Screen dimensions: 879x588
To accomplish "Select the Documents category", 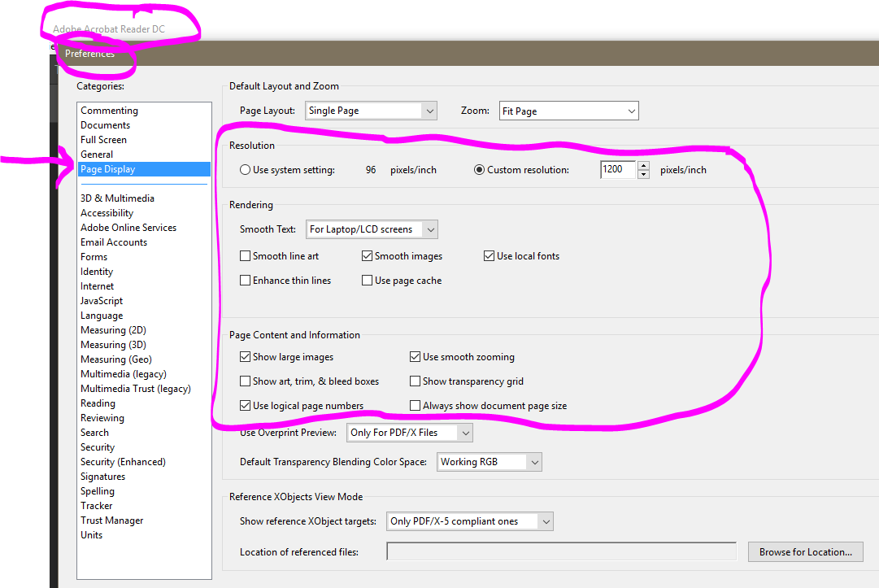I will [x=106, y=125].
